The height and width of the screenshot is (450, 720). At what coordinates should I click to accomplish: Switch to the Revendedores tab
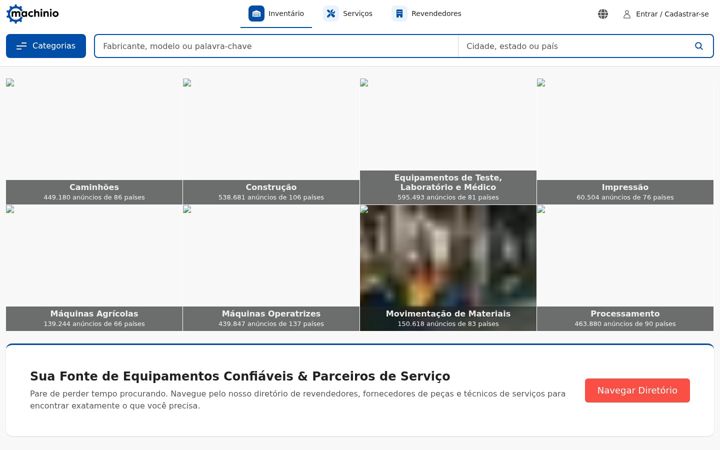[x=427, y=14]
